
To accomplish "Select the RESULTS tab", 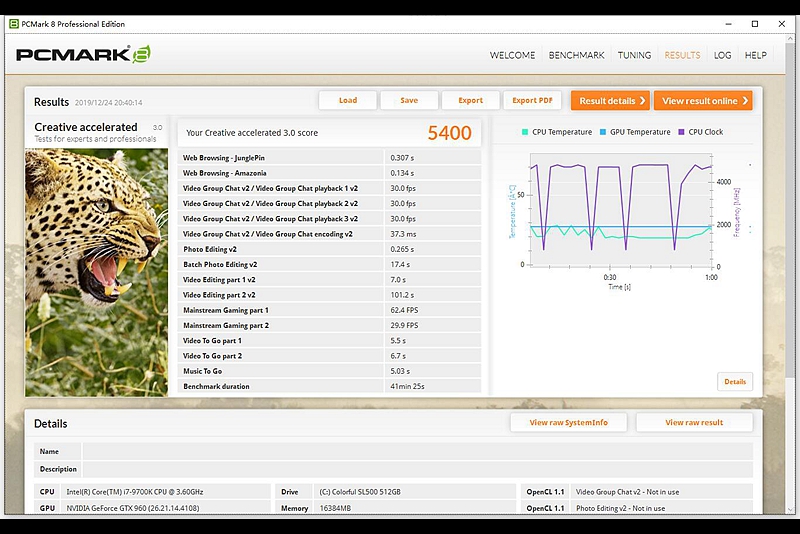I will [682, 56].
